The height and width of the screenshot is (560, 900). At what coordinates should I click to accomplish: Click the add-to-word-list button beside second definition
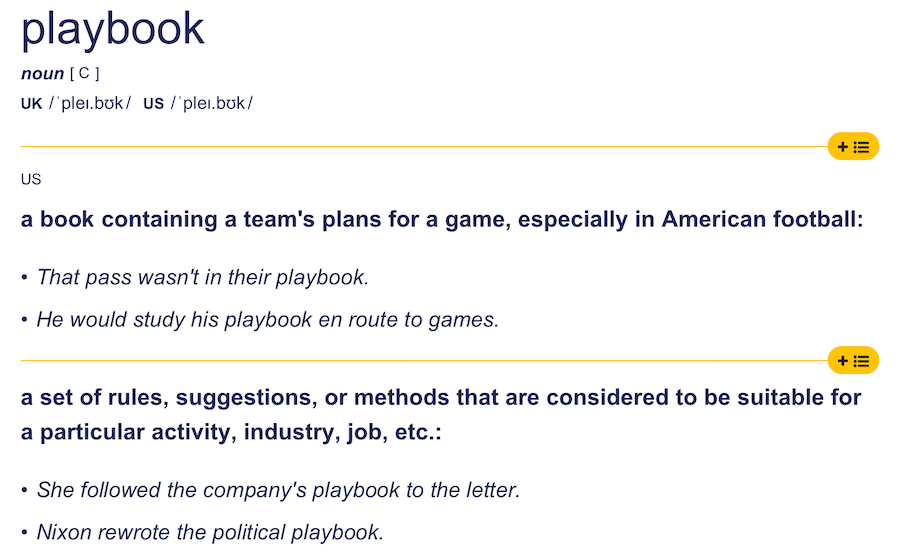click(853, 360)
